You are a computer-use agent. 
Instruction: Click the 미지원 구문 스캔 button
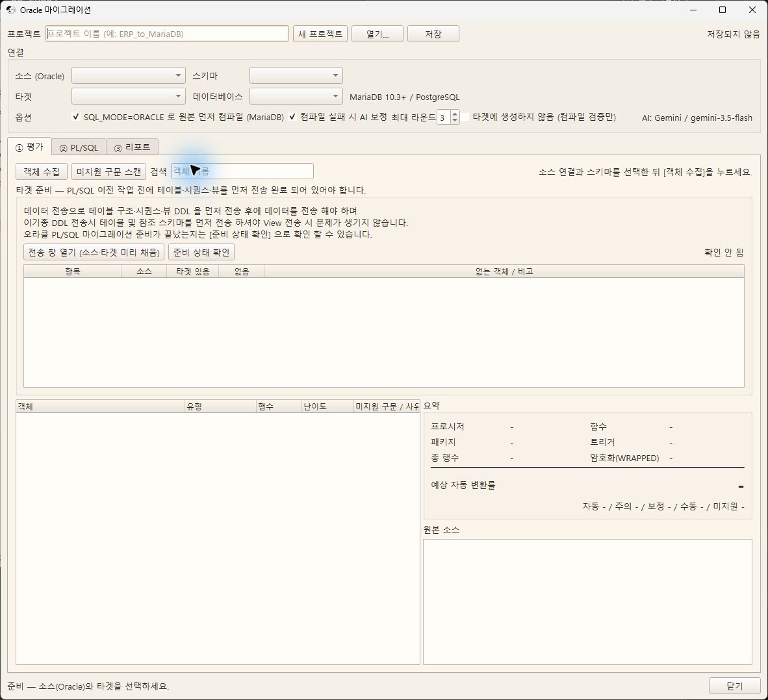click(109, 171)
